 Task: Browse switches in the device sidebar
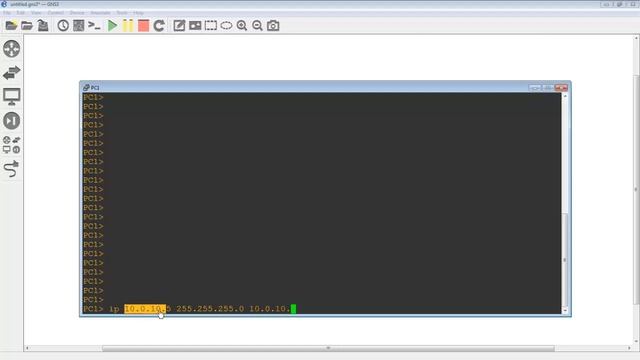(11, 73)
